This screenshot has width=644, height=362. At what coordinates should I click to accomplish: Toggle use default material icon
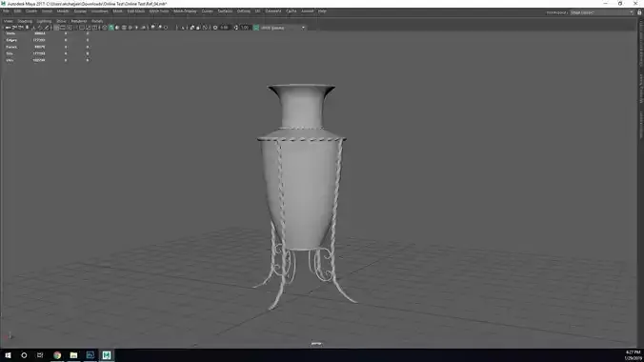pyautogui.click(x=117, y=28)
